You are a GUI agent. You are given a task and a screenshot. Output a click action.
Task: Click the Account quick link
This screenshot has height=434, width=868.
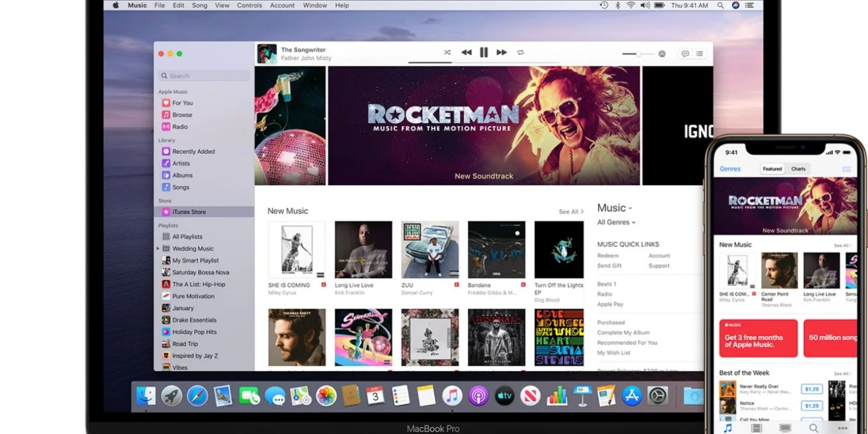coord(659,256)
